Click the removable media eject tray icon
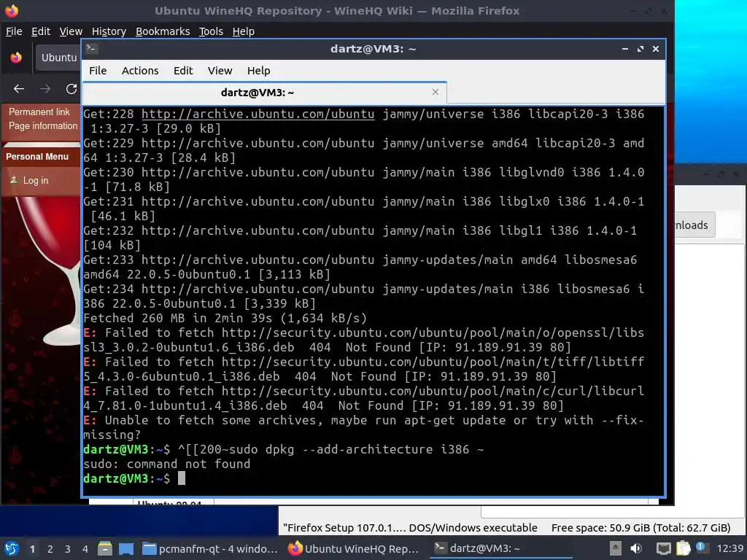 point(616,548)
